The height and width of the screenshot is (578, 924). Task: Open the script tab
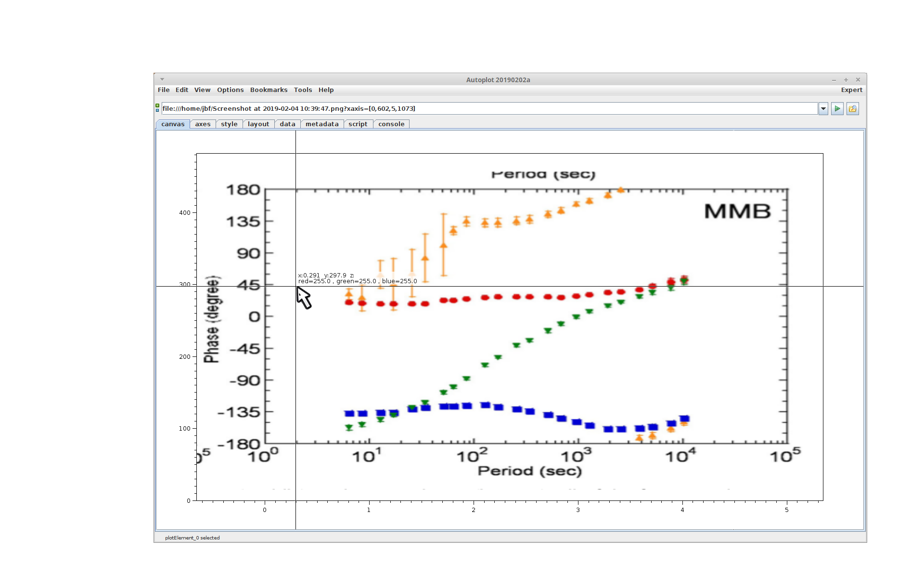point(358,124)
